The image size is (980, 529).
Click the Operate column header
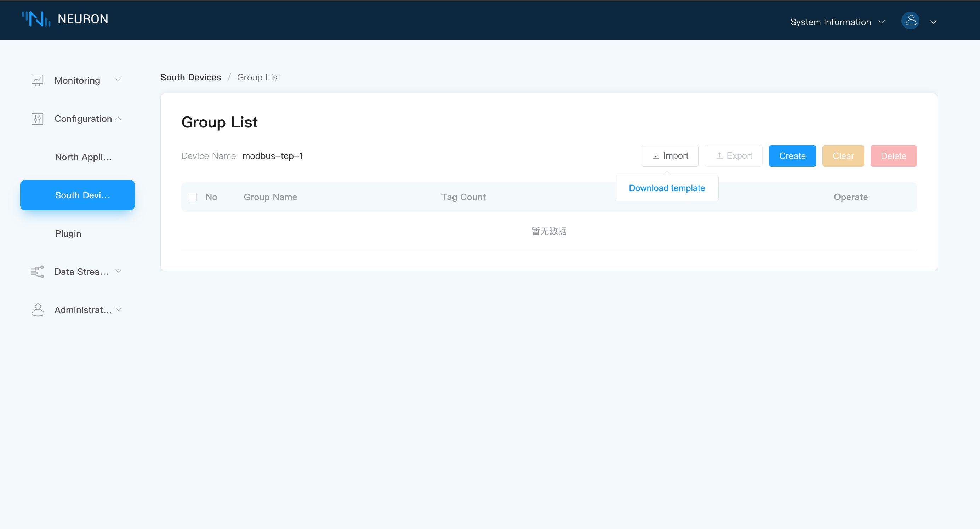pyautogui.click(x=851, y=197)
